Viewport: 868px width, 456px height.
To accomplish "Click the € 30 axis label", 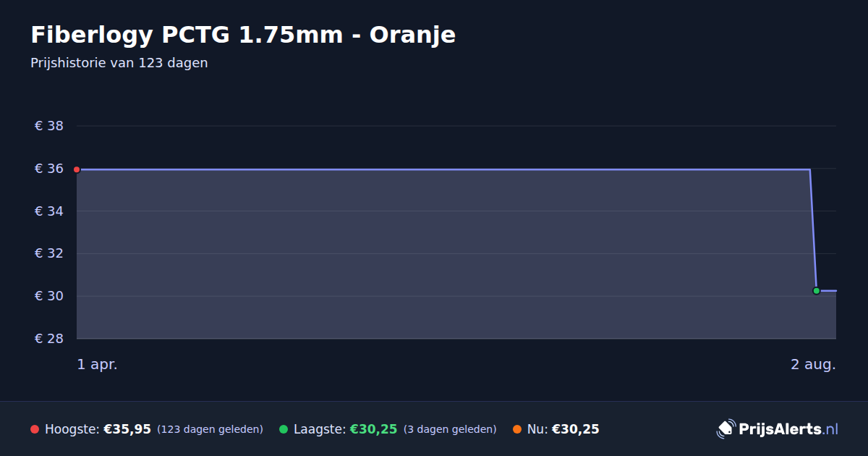I will (49, 296).
